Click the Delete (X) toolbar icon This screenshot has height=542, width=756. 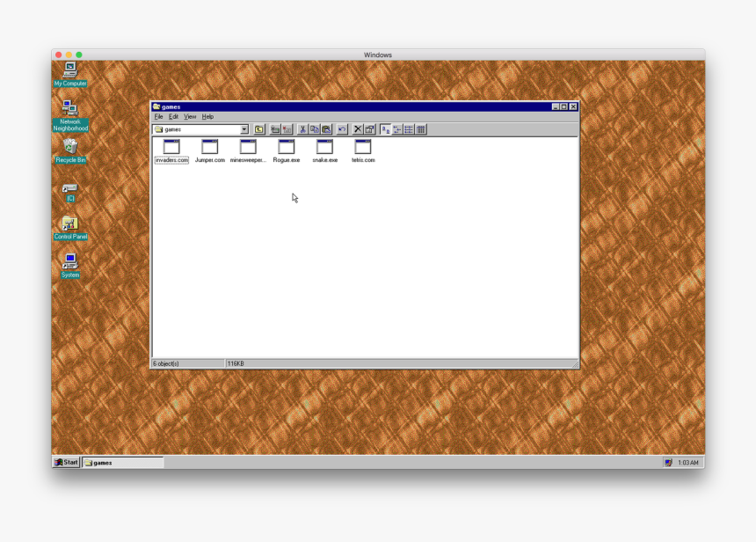click(x=358, y=129)
